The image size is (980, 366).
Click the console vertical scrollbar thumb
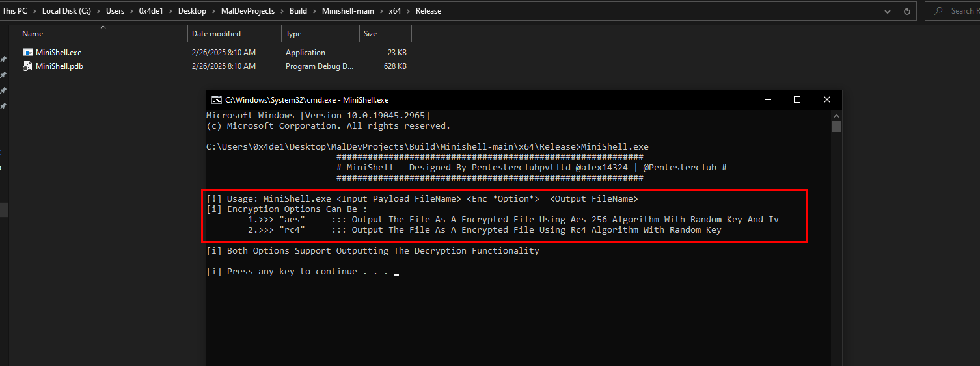[x=836, y=126]
